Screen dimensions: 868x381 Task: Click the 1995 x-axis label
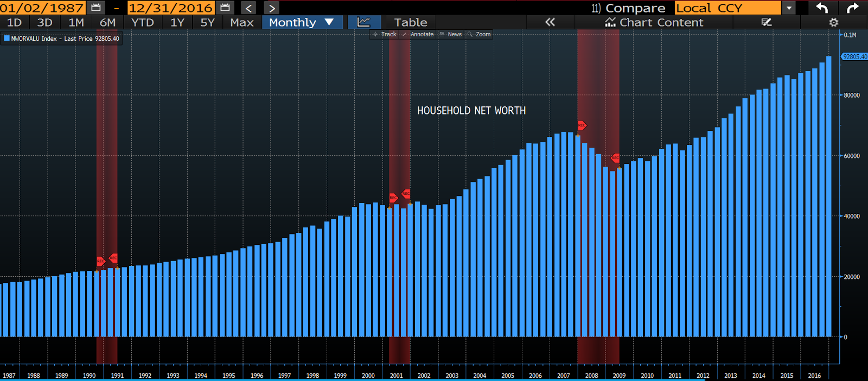[229, 376]
